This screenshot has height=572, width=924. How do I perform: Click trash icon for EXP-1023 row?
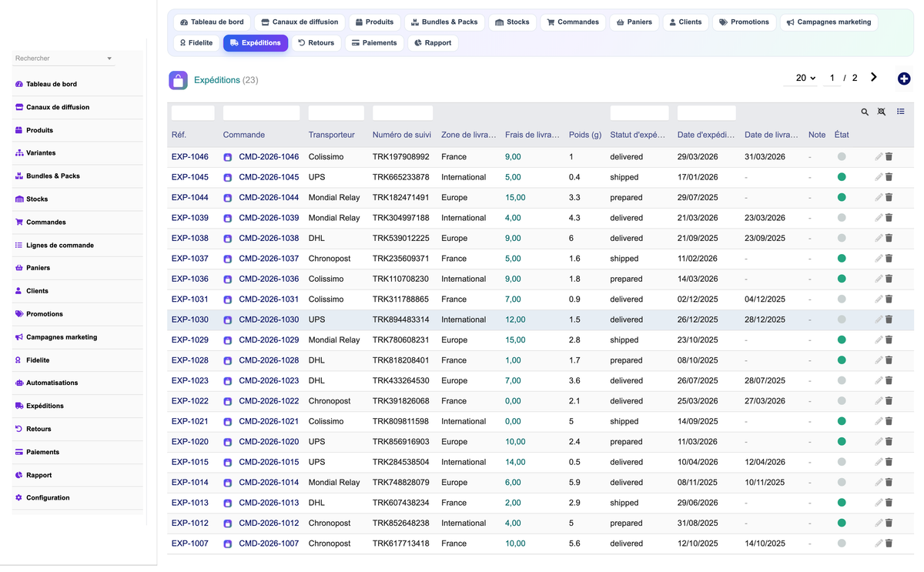(x=889, y=380)
